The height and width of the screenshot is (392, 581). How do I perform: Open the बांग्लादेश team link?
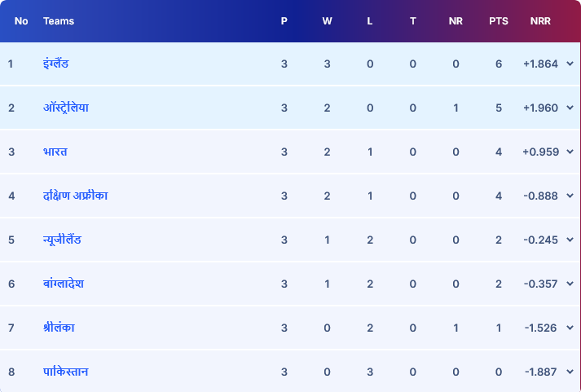click(x=64, y=284)
